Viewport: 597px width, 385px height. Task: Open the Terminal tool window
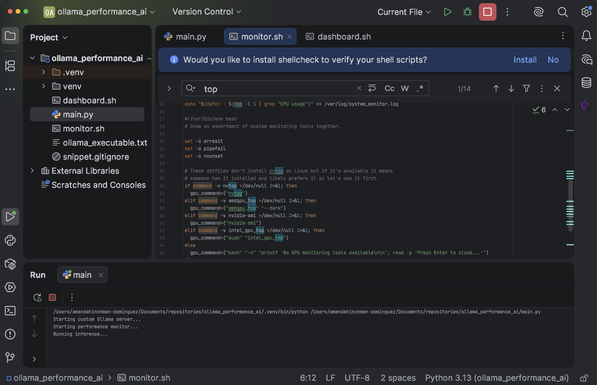point(10,311)
